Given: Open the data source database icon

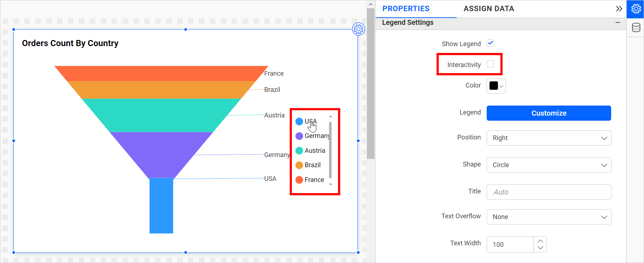Looking at the screenshot, I should pyautogui.click(x=636, y=28).
